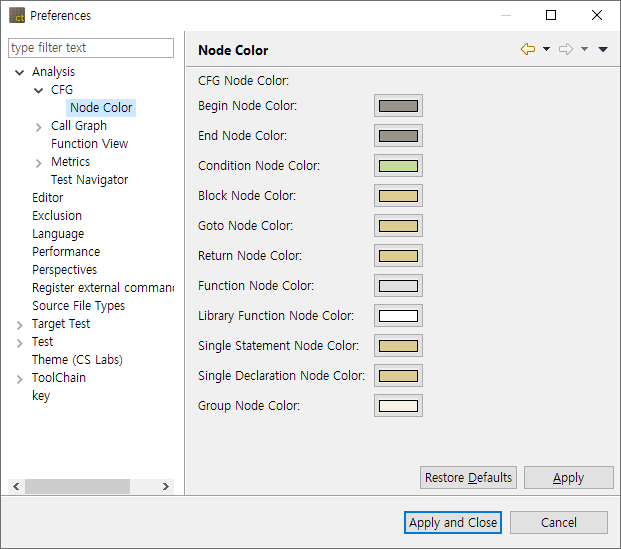Screen dimensions: 621x549
Task: Open the Editor preferences page
Action: [47, 198]
